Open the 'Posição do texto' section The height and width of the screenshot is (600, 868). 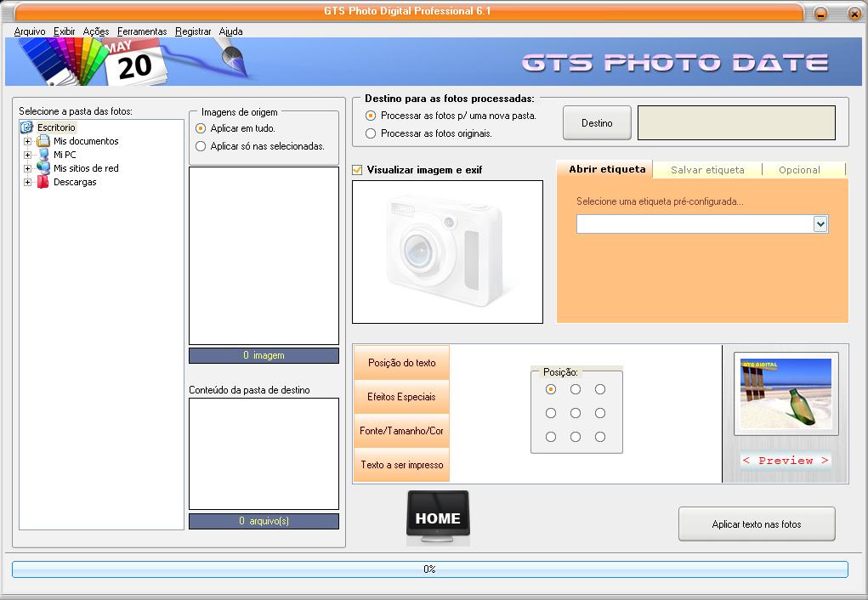(401, 363)
